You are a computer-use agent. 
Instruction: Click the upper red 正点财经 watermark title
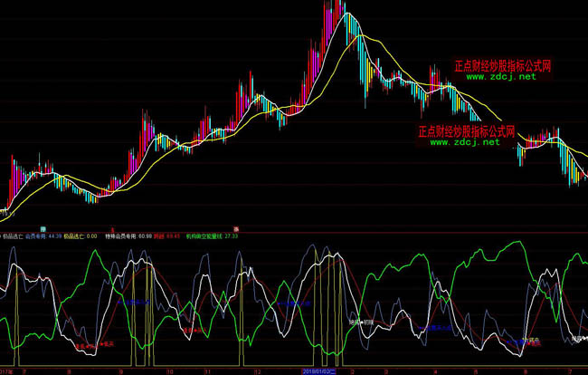point(502,66)
